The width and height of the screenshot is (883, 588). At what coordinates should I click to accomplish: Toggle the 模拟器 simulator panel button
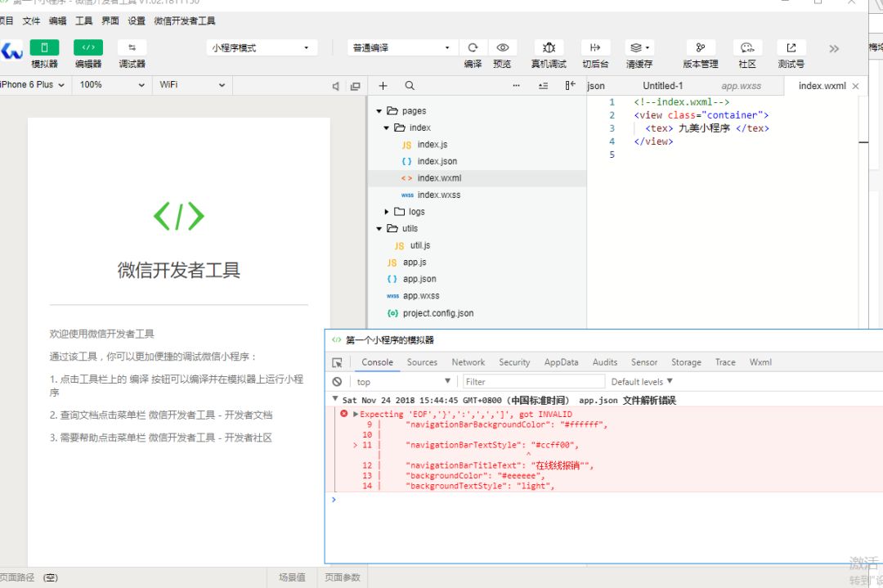[x=44, y=47]
